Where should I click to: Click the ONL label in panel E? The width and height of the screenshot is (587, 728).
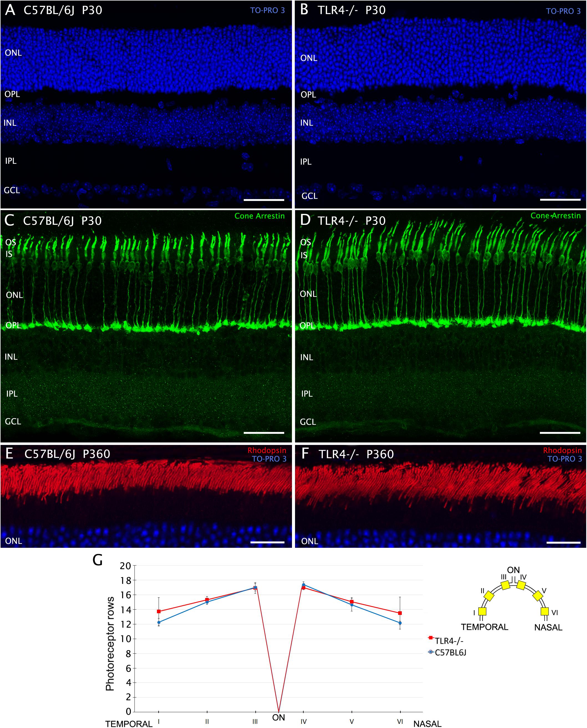pos(14,541)
